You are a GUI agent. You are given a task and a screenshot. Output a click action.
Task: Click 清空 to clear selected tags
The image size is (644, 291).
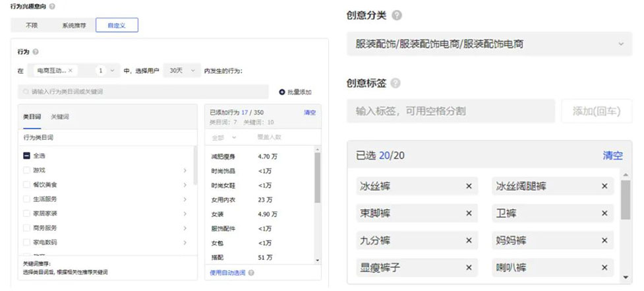(612, 156)
